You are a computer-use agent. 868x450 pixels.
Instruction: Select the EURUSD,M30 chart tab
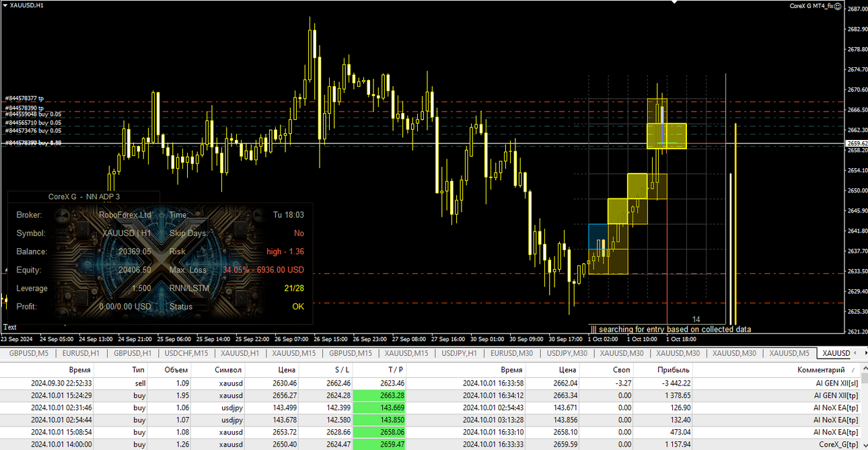click(x=512, y=353)
